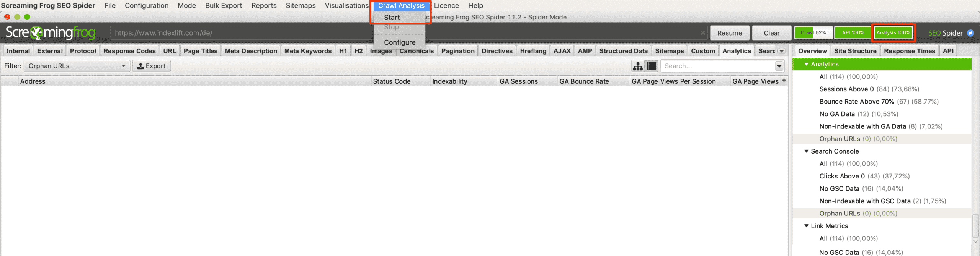Collapse the Link Metrics section

tap(807, 226)
